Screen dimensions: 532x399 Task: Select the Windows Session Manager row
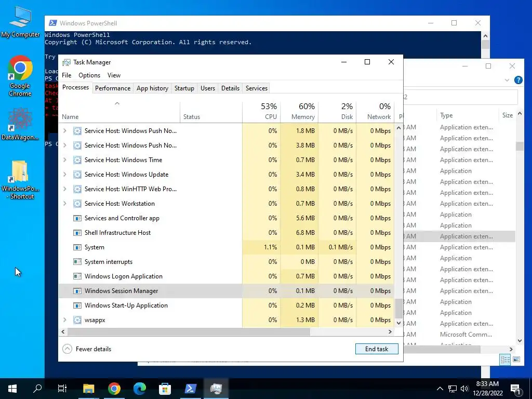pos(227,291)
